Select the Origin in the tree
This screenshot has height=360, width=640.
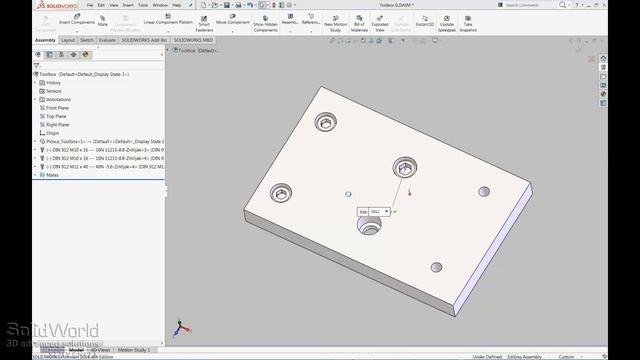(x=52, y=133)
